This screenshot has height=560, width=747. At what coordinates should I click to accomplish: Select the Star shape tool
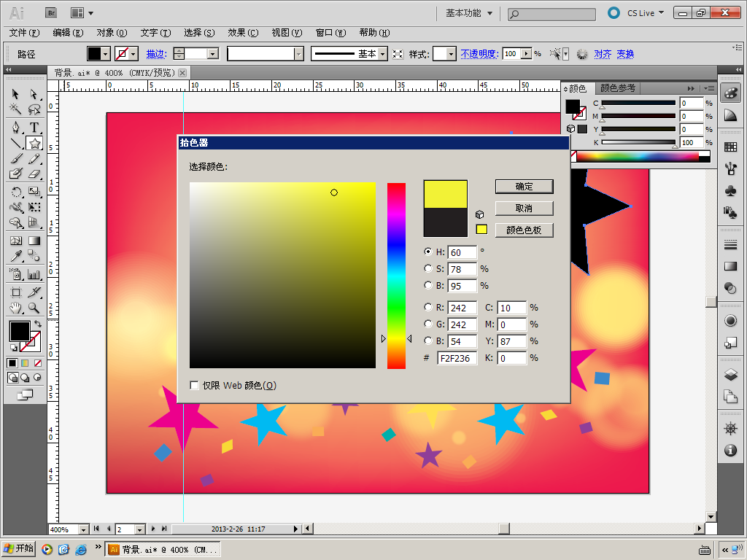[34, 143]
